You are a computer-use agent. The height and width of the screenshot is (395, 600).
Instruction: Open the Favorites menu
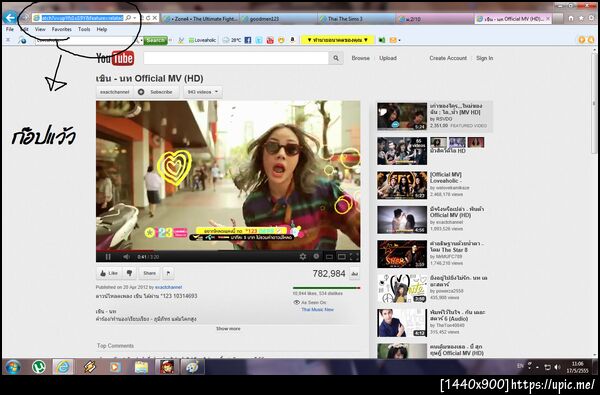tap(62, 29)
